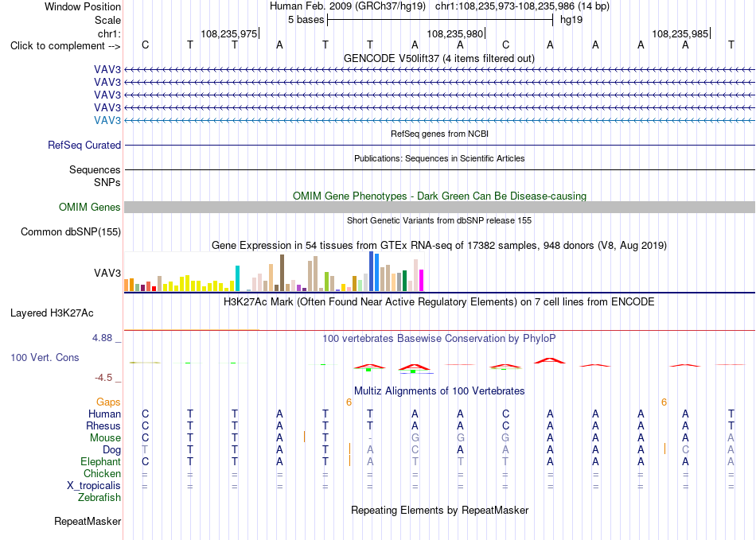This screenshot has height=540, width=756.
Task: Click the Common dbSNP(155) label
Action: point(71,231)
